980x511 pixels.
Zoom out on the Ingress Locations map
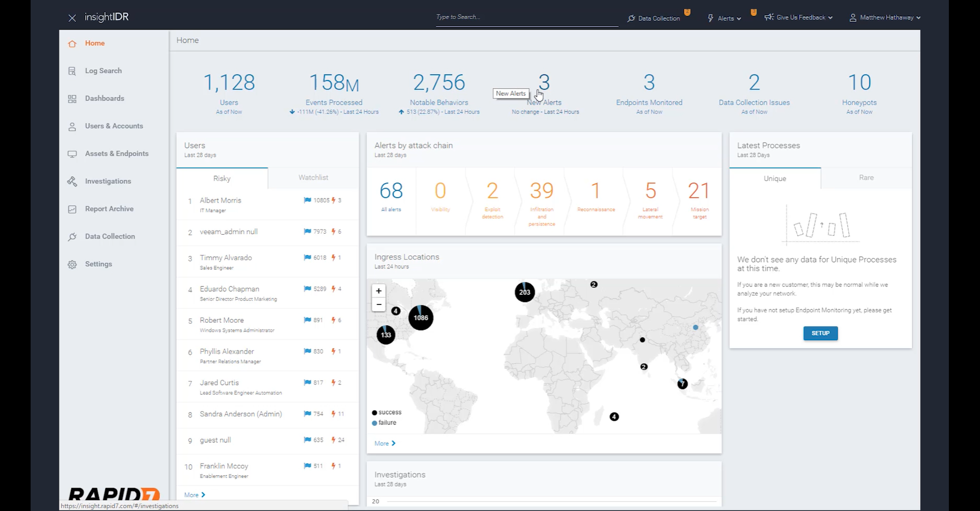[379, 304]
